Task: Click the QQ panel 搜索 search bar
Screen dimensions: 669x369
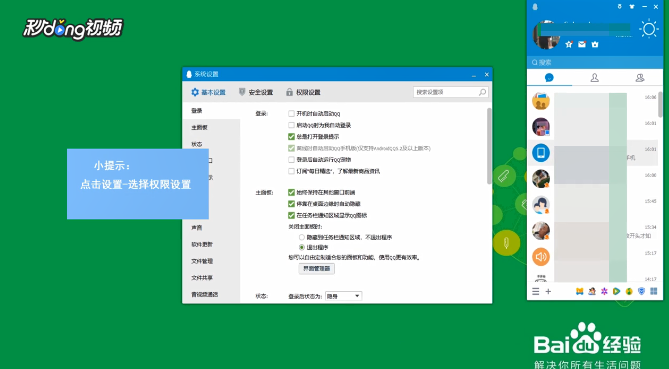Action: click(x=595, y=62)
